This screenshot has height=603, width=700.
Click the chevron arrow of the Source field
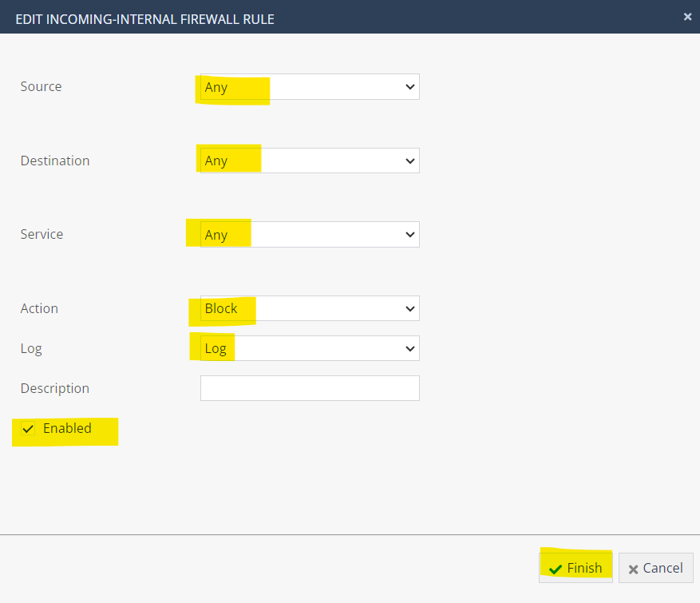click(x=410, y=87)
